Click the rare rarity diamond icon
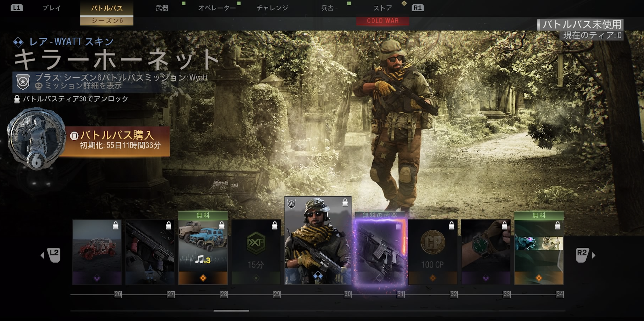644x321 pixels. pyautogui.click(x=18, y=42)
